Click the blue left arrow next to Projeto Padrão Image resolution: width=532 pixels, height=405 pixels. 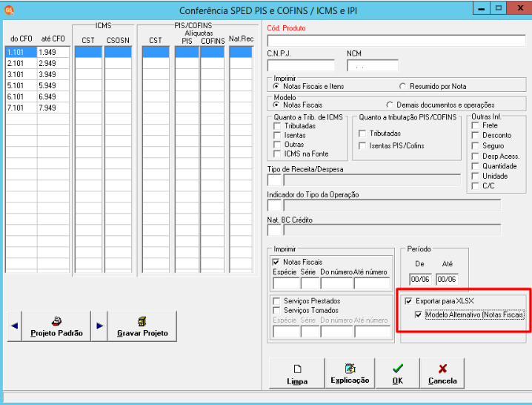coord(14,326)
